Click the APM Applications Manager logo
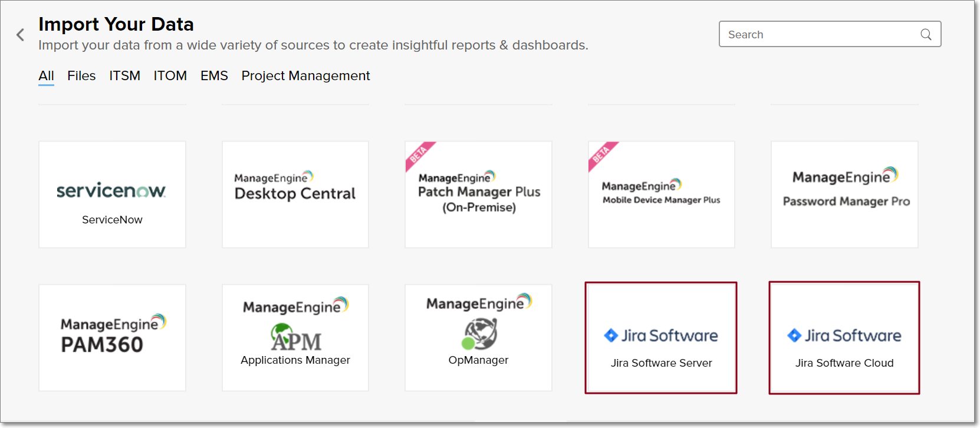 coord(296,337)
